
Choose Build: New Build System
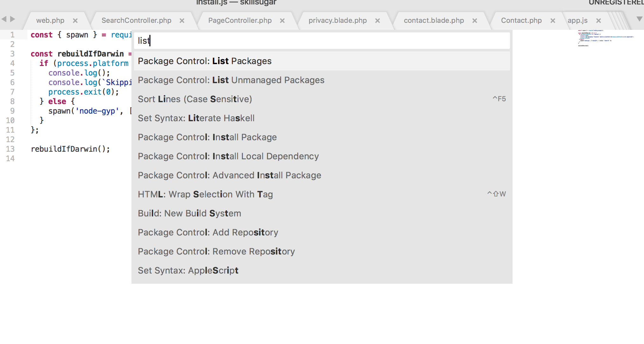pos(322,213)
